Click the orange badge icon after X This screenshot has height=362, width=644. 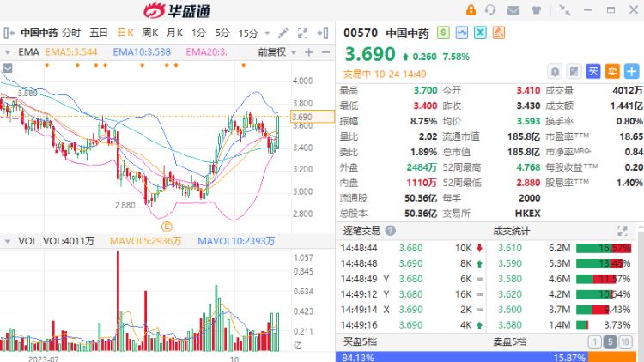pyautogui.click(x=499, y=33)
